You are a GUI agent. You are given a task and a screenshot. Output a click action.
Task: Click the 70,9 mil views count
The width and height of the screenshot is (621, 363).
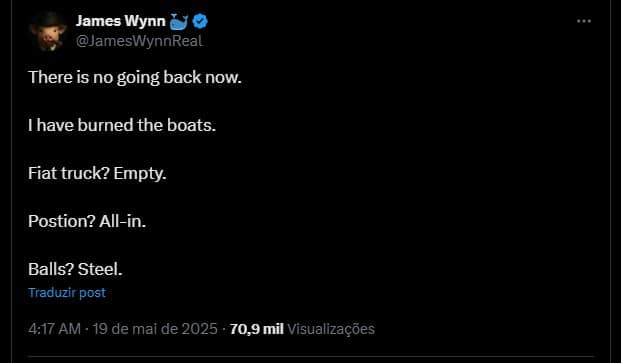click(x=257, y=329)
